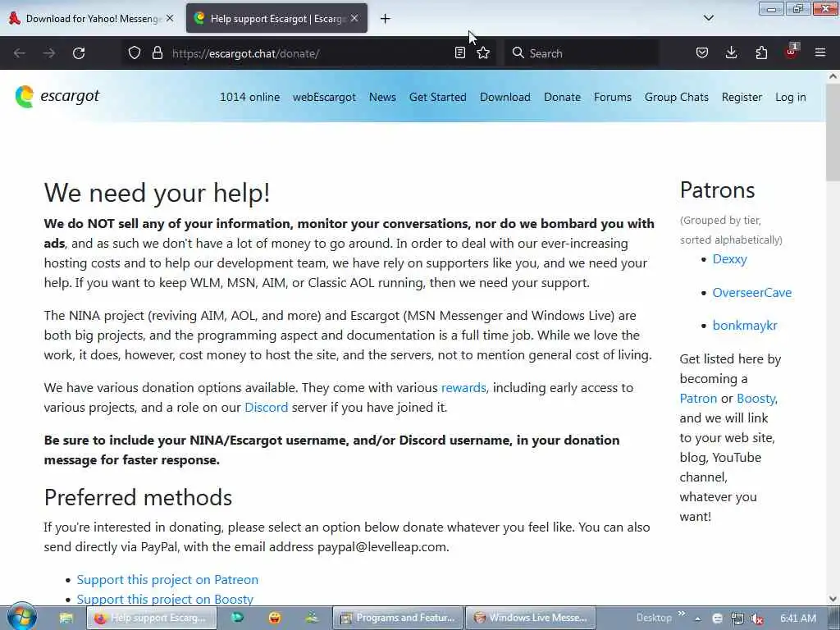Expand the Desktop toolbar chevron
840x630 pixels.
682,614
